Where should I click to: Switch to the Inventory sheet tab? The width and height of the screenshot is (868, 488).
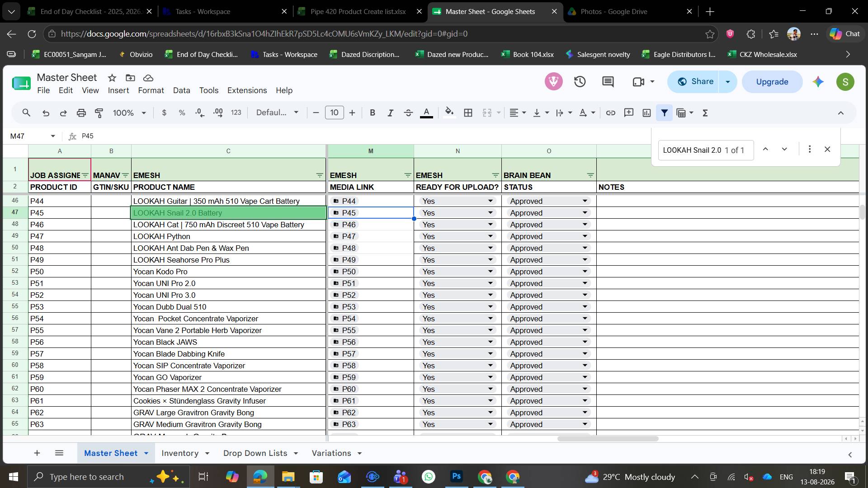(180, 453)
